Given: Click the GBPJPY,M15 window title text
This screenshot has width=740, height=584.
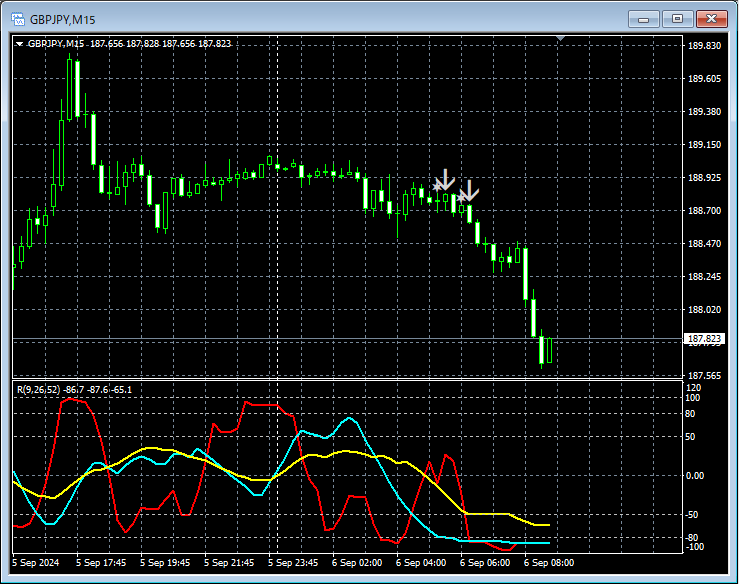Looking at the screenshot, I should [x=62, y=20].
